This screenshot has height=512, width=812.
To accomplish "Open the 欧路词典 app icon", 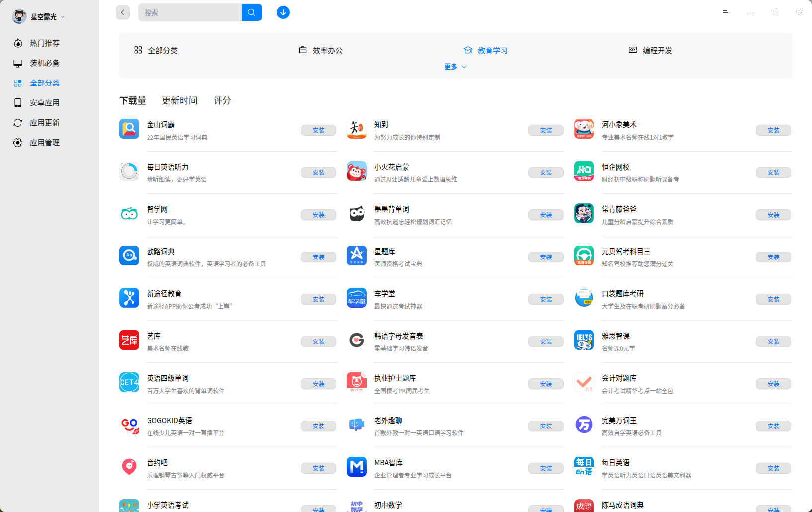I will pos(129,256).
